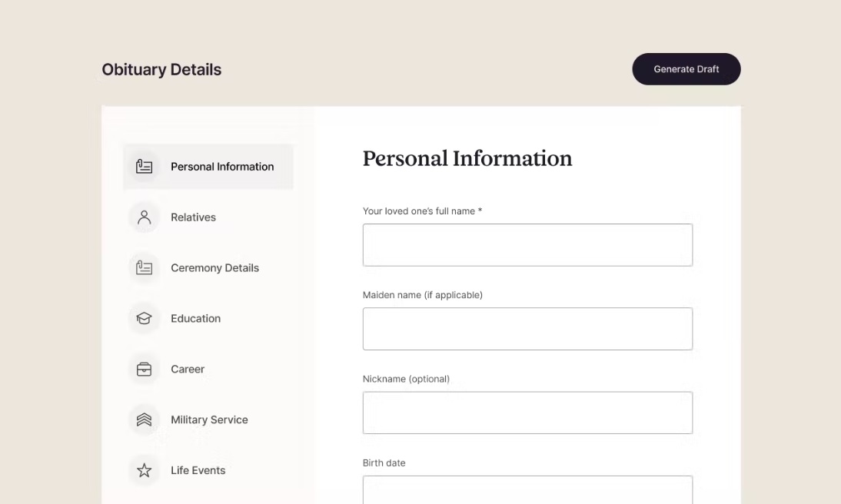Select the Education section label
The height and width of the screenshot is (504, 841).
(195, 319)
